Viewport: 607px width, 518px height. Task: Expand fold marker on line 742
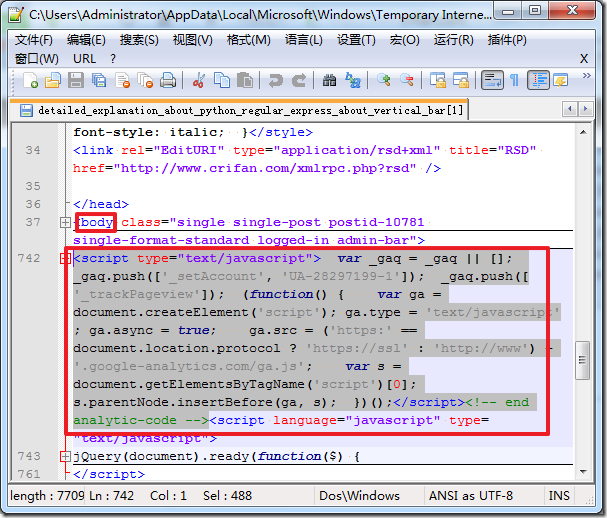(x=65, y=259)
